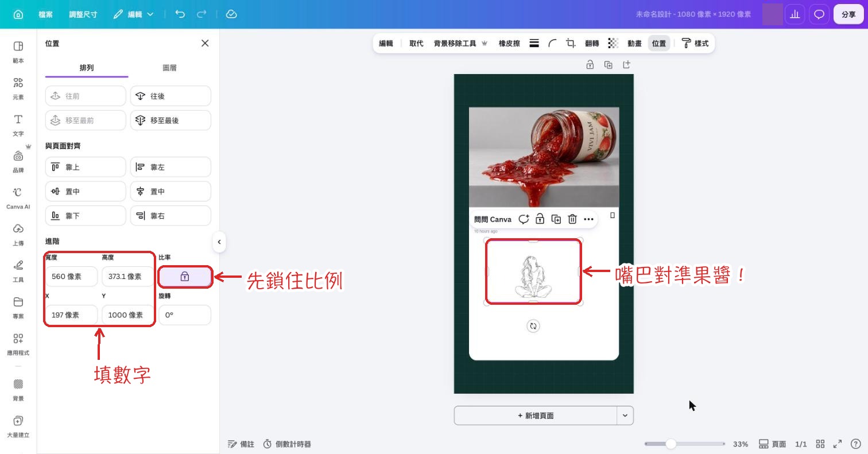This screenshot has height=454, width=868.
Task: Open 應用程式 apps in sidebar
Action: [18, 344]
